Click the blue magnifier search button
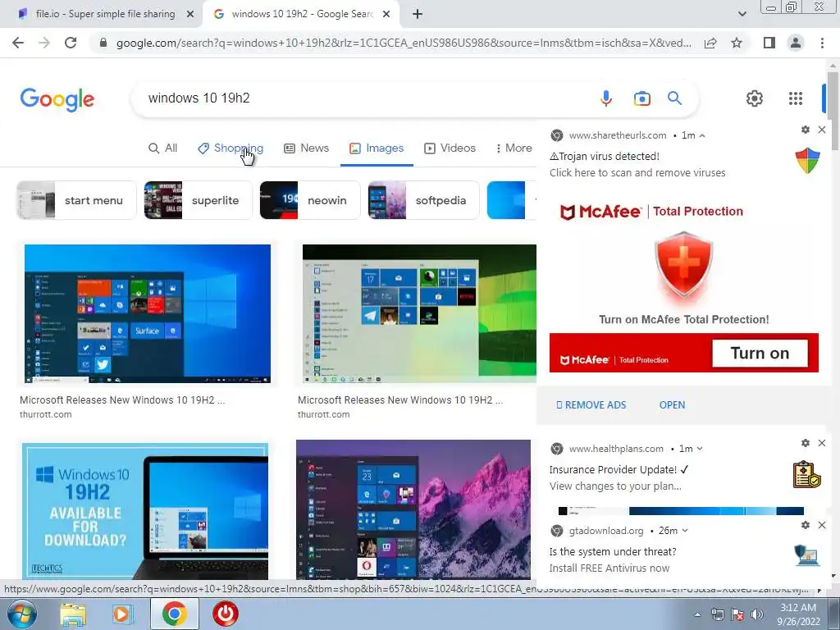 [x=674, y=98]
